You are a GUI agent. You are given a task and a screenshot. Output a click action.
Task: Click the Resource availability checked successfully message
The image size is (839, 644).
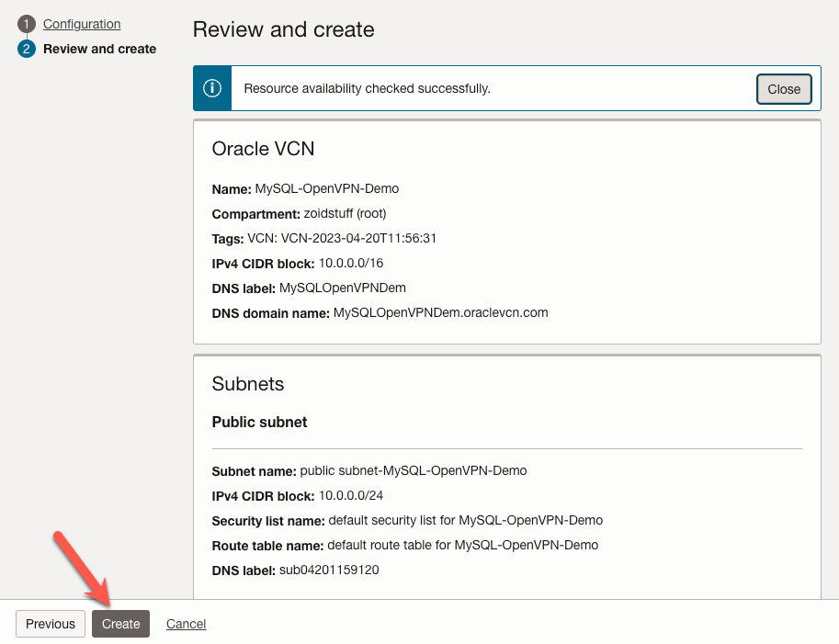[367, 89]
